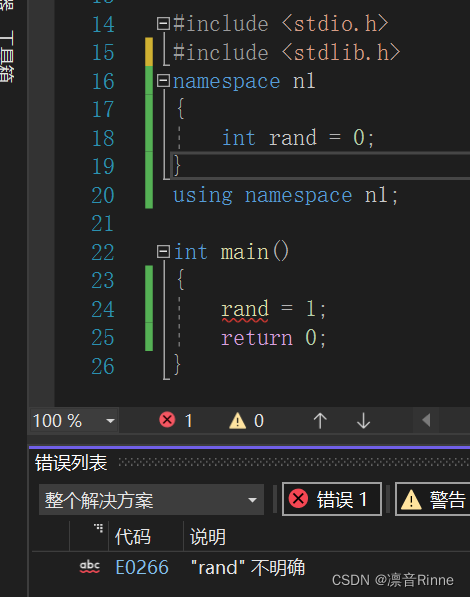Click line number 22 in the gutter

click(x=103, y=252)
